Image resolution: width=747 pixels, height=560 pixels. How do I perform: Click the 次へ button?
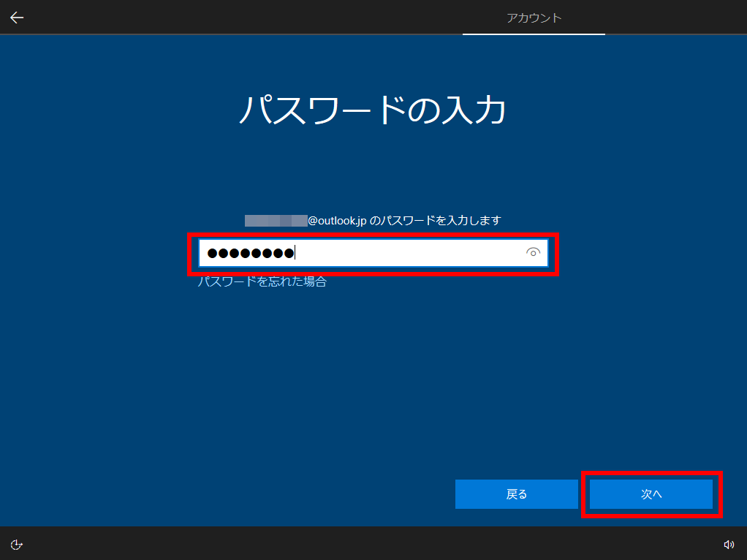point(651,494)
